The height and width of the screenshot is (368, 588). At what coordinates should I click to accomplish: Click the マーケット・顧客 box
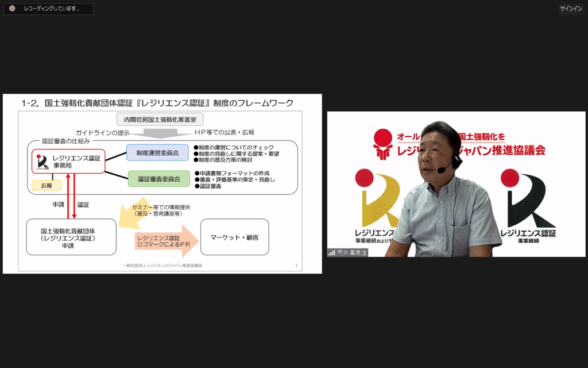tap(235, 237)
